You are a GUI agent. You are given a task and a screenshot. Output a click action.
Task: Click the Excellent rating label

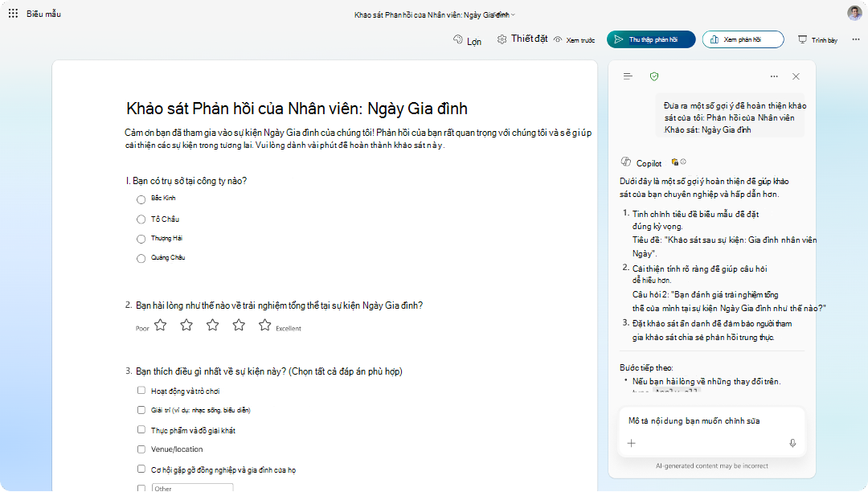point(289,329)
